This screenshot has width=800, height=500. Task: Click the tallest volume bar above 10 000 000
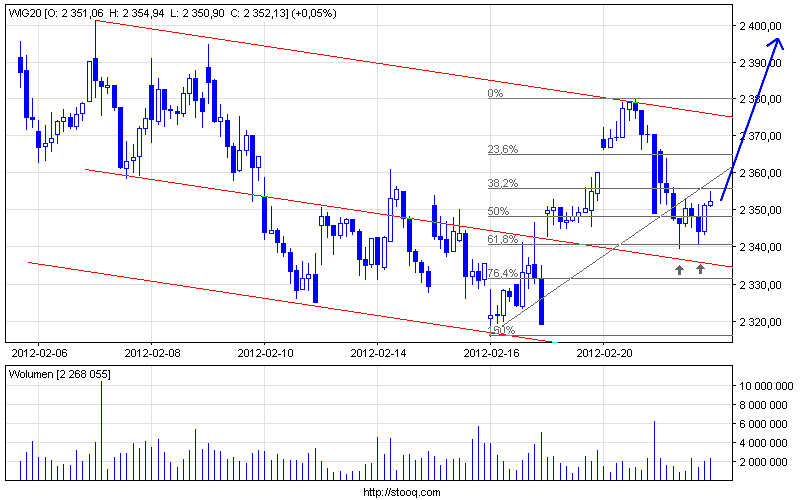tap(101, 431)
